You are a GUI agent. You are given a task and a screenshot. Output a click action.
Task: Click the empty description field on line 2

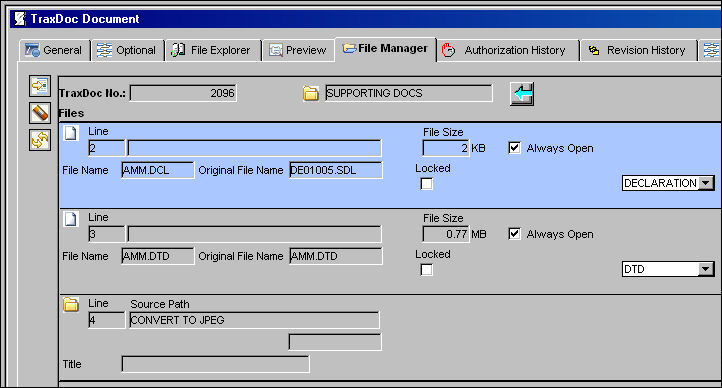[x=254, y=148]
